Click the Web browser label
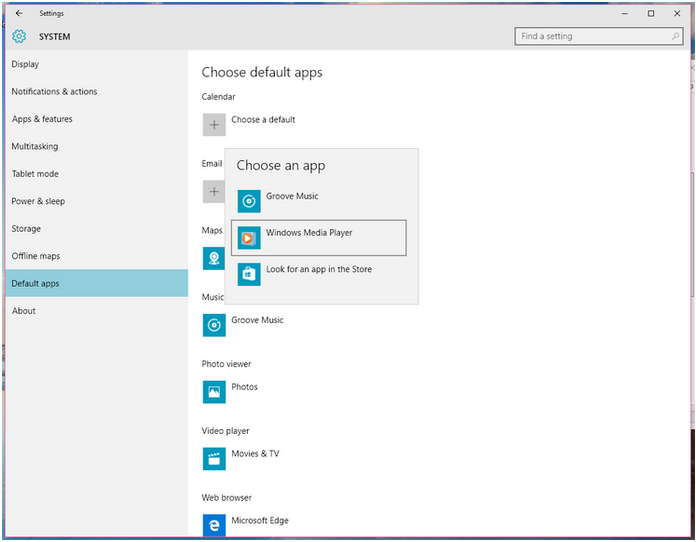This screenshot has width=696, height=542. click(226, 498)
